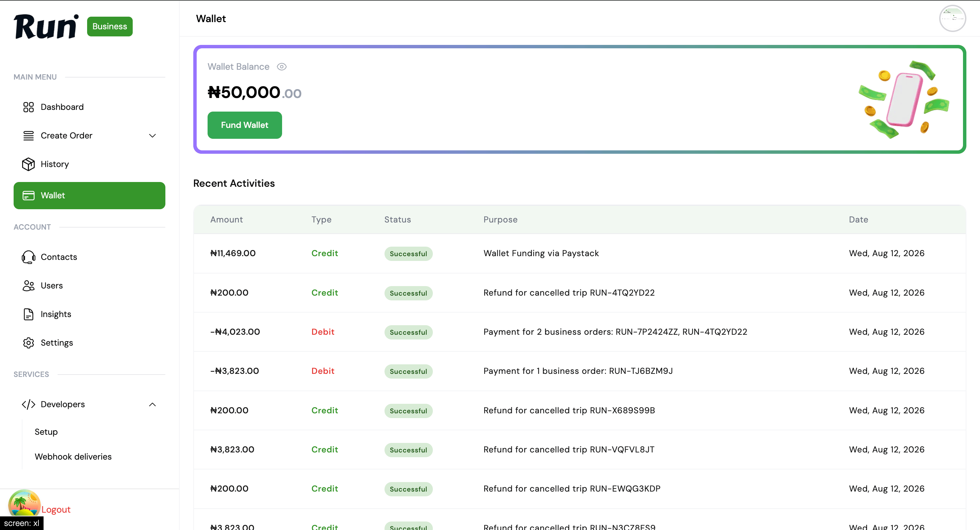980x530 pixels.
Task: Click the Run logo
Action: pos(46,27)
